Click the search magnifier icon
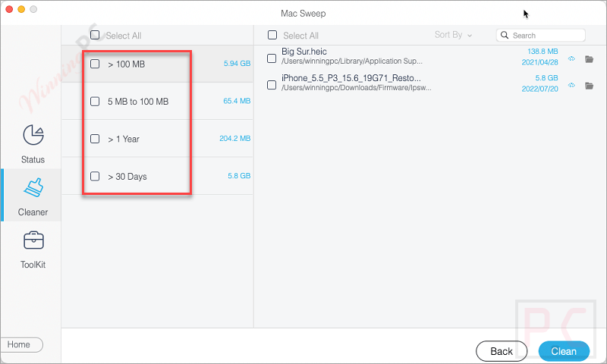Screen dimensions: 607x364 [x=505, y=35]
